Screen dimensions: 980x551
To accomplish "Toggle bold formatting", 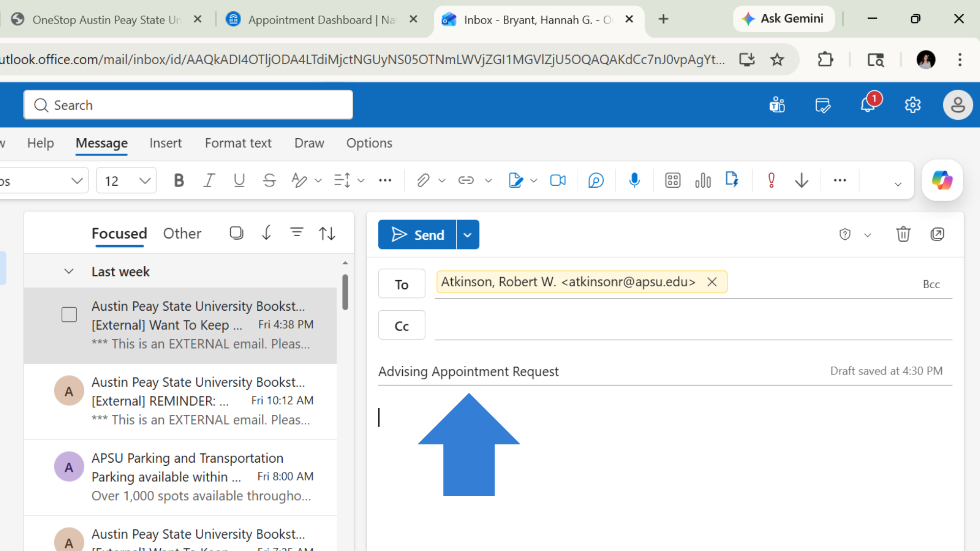I will pyautogui.click(x=179, y=180).
